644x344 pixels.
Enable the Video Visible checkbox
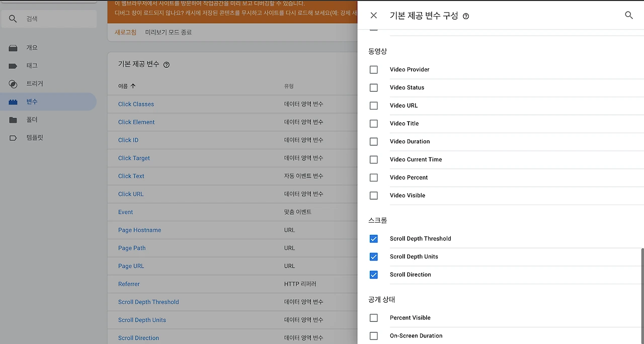(374, 196)
